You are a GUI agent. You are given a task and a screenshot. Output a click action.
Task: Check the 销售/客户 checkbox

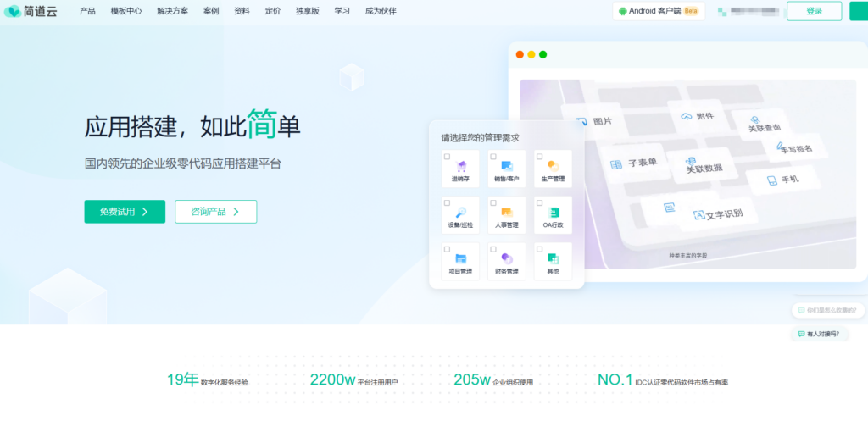493,157
